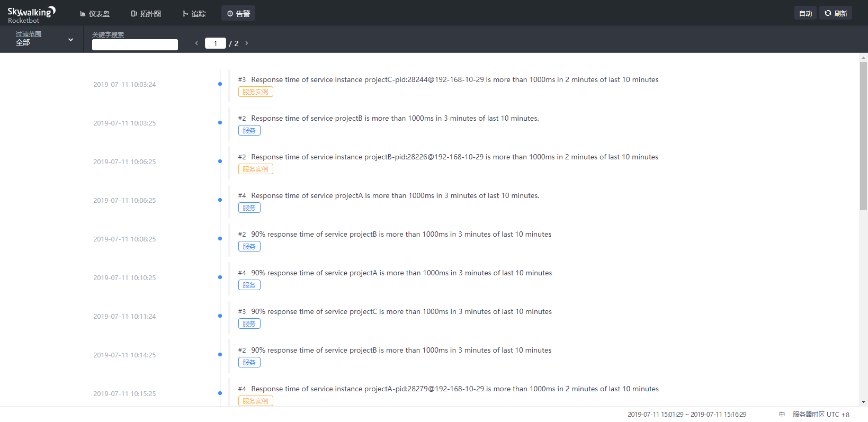Open the 追踪 trace tab

pyautogui.click(x=194, y=14)
